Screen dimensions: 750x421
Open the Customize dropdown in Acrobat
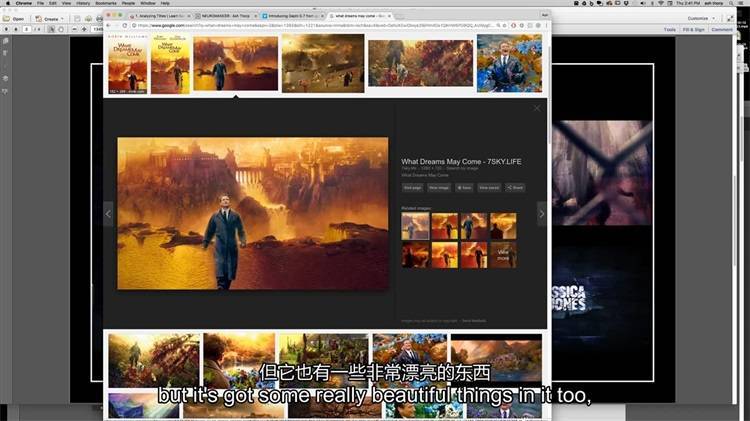pyautogui.click(x=701, y=18)
